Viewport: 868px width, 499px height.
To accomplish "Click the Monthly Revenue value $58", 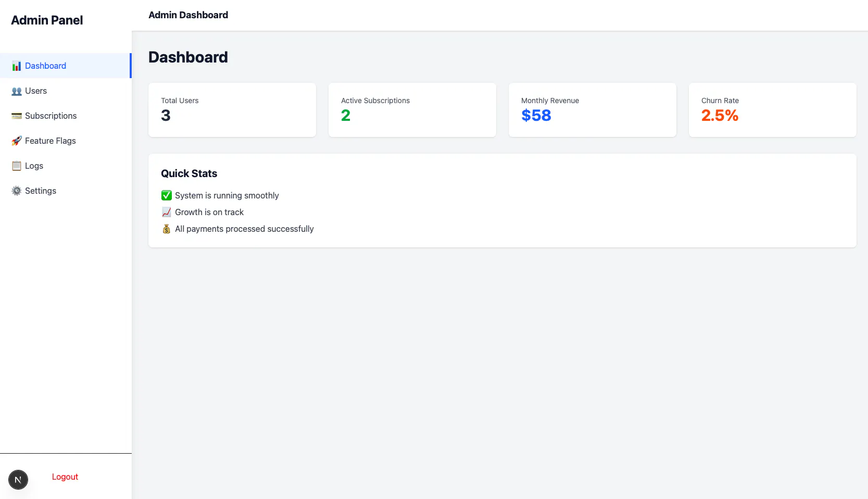I will [536, 115].
